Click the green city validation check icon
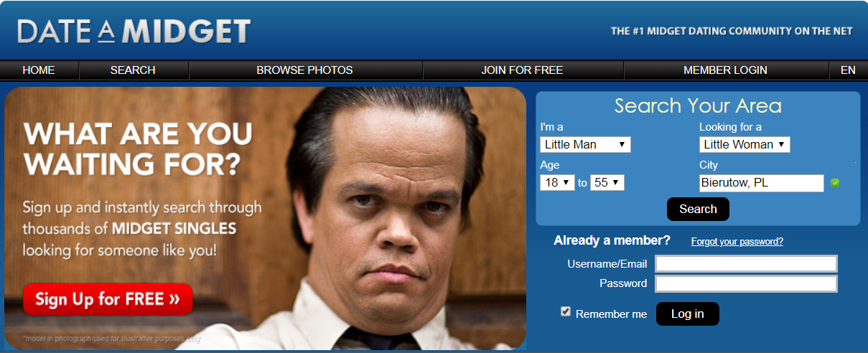This screenshot has width=868, height=353. 835,183
